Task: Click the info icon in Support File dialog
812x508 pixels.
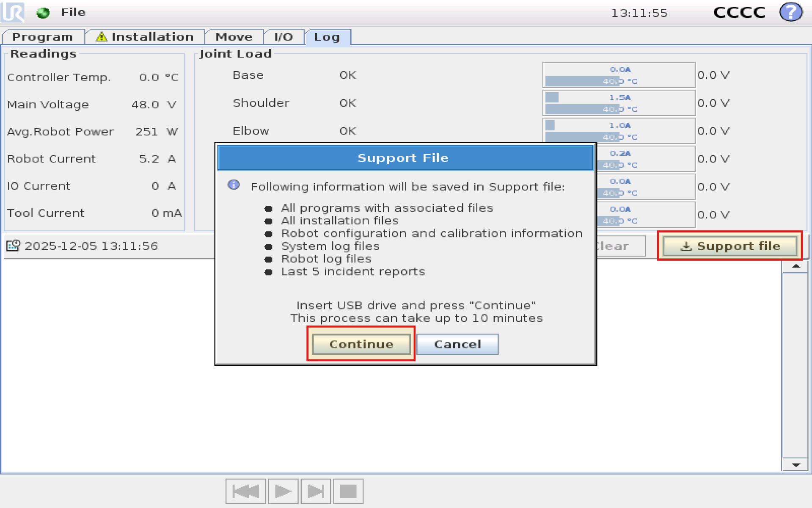Action: click(234, 185)
